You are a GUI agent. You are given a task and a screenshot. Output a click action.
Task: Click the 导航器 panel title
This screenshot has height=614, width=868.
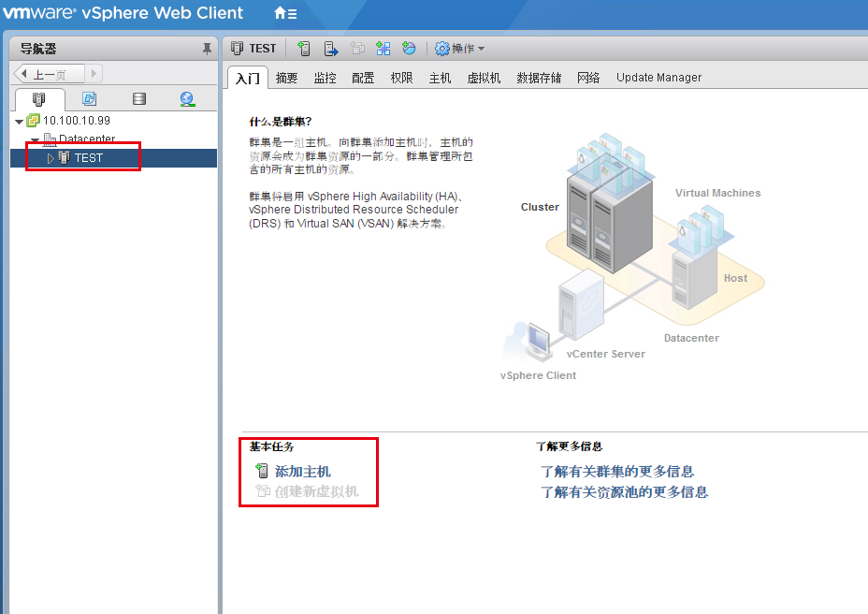[x=38, y=49]
